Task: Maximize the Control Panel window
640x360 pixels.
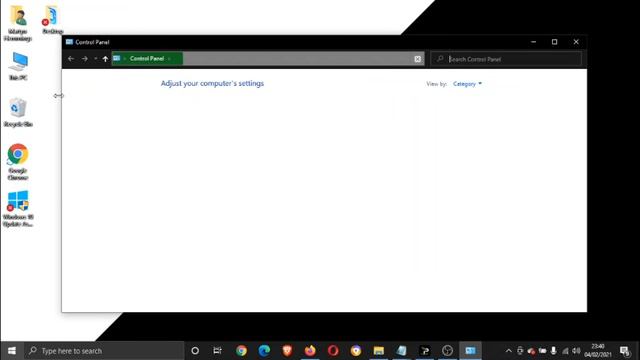Action: 555,42
